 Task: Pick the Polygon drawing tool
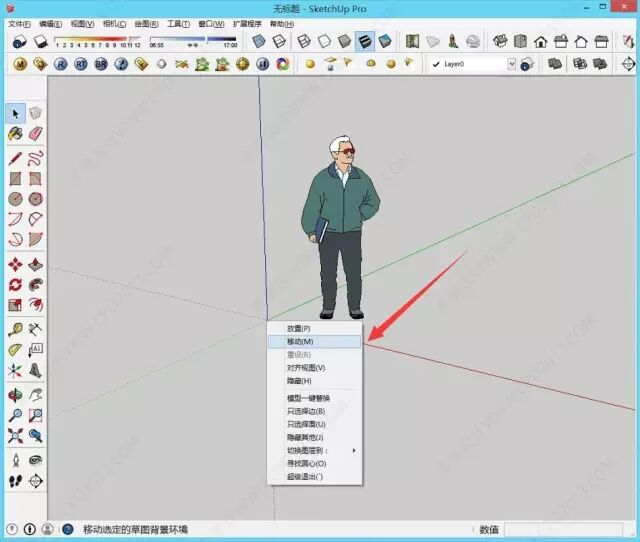[x=36, y=199]
